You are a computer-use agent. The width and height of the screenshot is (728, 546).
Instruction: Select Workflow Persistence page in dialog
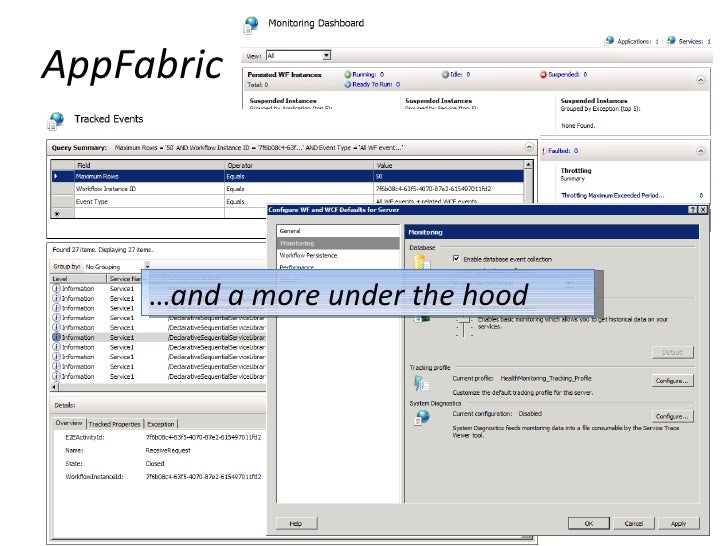click(308, 255)
